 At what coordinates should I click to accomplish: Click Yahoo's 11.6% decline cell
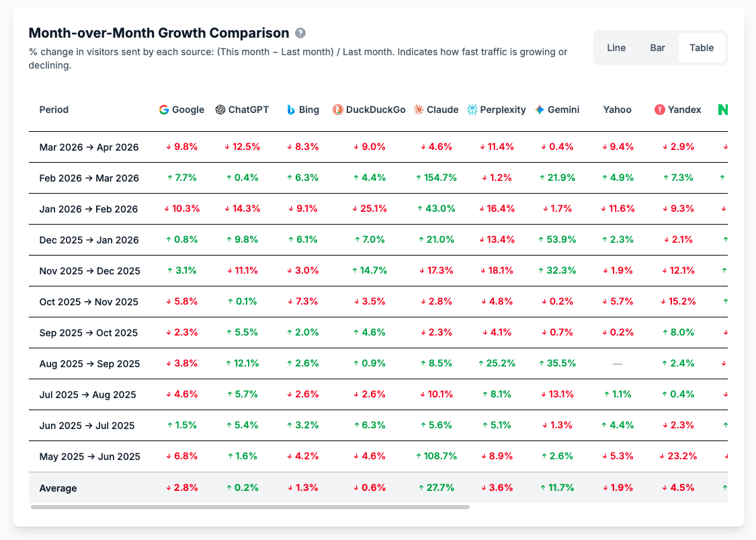617,208
